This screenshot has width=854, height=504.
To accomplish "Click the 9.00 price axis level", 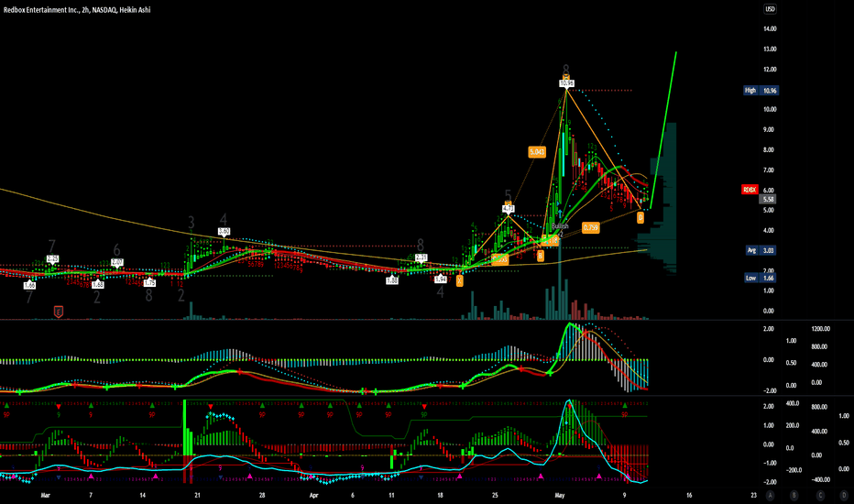I will point(769,130).
